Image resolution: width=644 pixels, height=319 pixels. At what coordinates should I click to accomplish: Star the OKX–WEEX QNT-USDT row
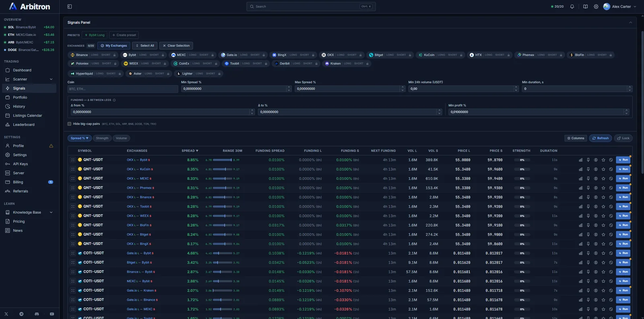click(603, 216)
